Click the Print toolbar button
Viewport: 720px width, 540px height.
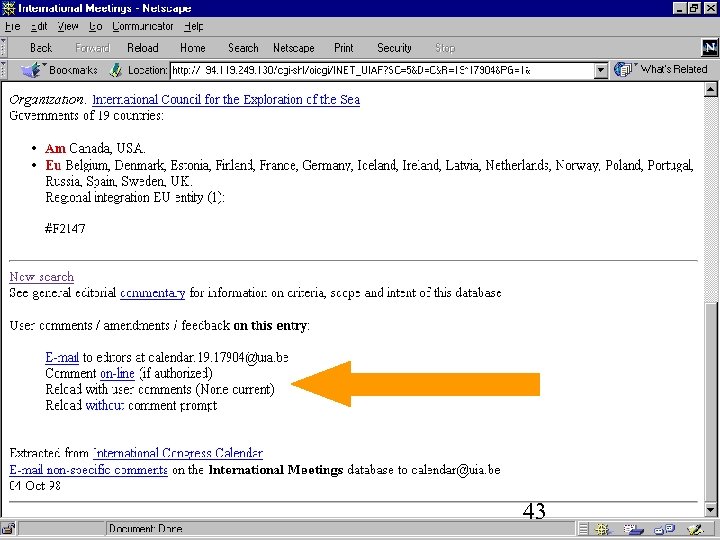pyautogui.click(x=343, y=48)
